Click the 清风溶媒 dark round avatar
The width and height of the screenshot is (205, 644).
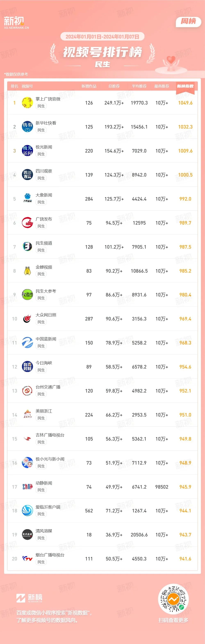27,535
